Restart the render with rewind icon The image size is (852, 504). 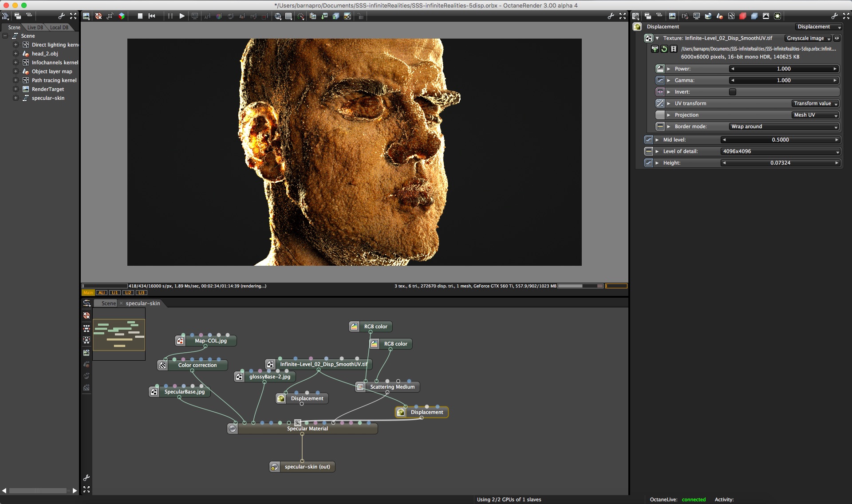(x=152, y=16)
